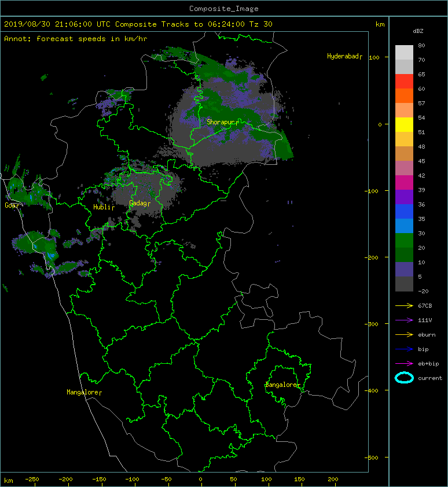The width and height of the screenshot is (448, 487).
Task: Click the 2019/08/30 21:06:00 UTC timestamp
Action: click(x=57, y=24)
